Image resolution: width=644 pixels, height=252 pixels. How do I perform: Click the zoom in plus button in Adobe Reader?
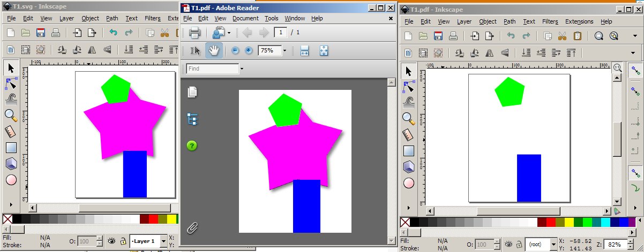coord(249,51)
